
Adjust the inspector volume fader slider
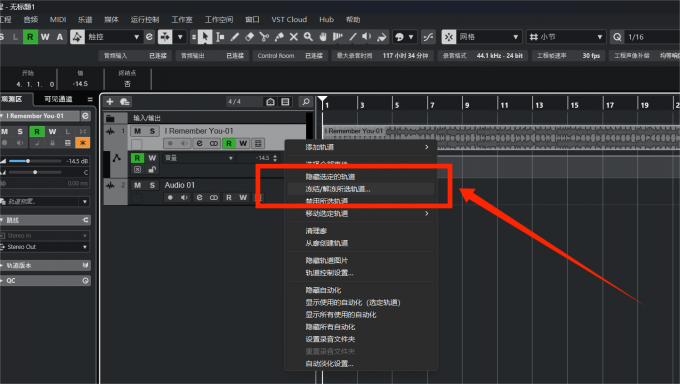click(x=28, y=161)
